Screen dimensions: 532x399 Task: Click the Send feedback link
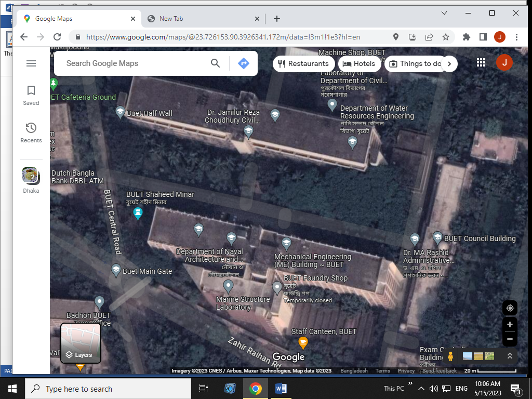point(439,371)
